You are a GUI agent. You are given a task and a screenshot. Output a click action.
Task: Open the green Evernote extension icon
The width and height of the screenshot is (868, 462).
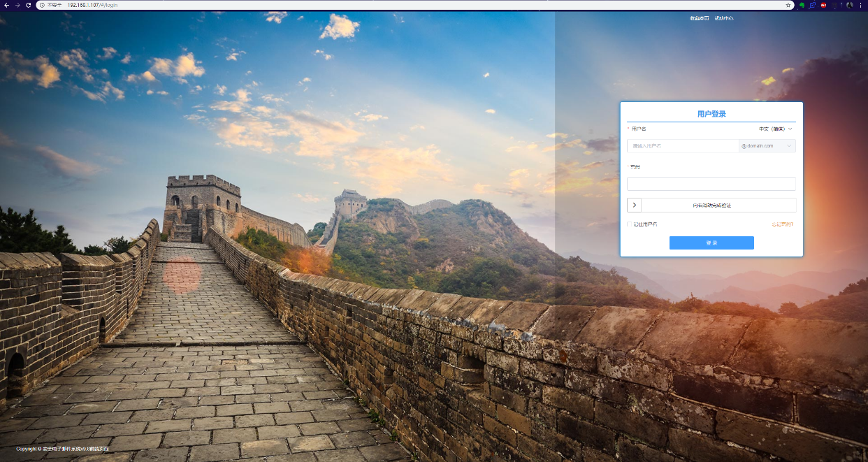802,5
